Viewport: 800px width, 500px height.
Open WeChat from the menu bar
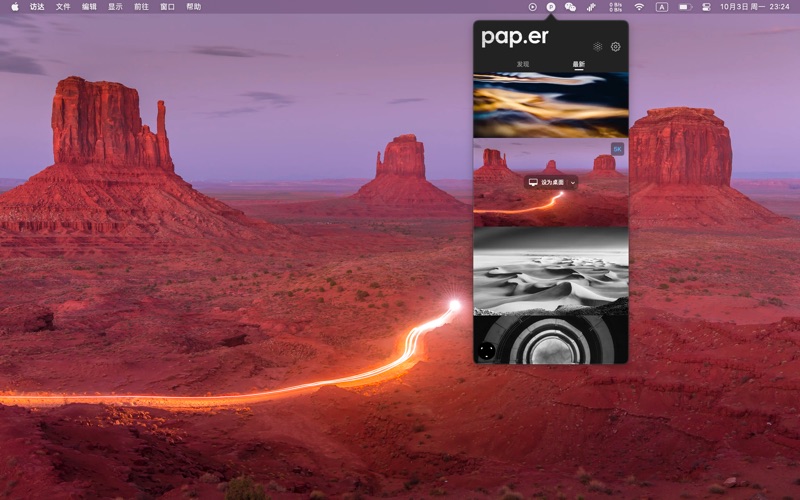570,7
